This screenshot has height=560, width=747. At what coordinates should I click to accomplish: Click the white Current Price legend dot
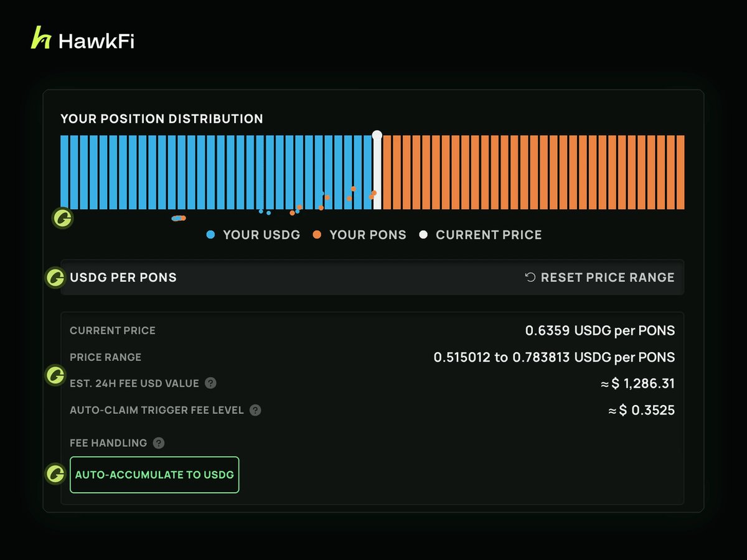point(423,235)
